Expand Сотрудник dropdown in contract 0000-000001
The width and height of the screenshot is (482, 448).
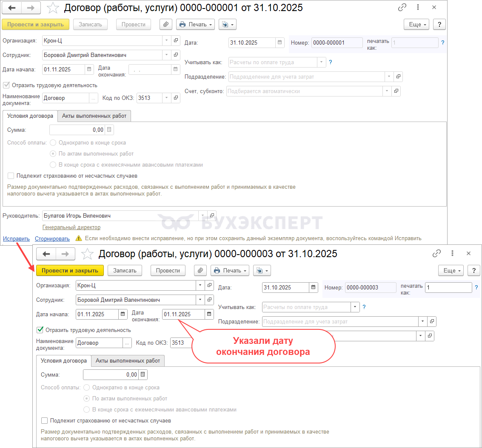[166, 55]
